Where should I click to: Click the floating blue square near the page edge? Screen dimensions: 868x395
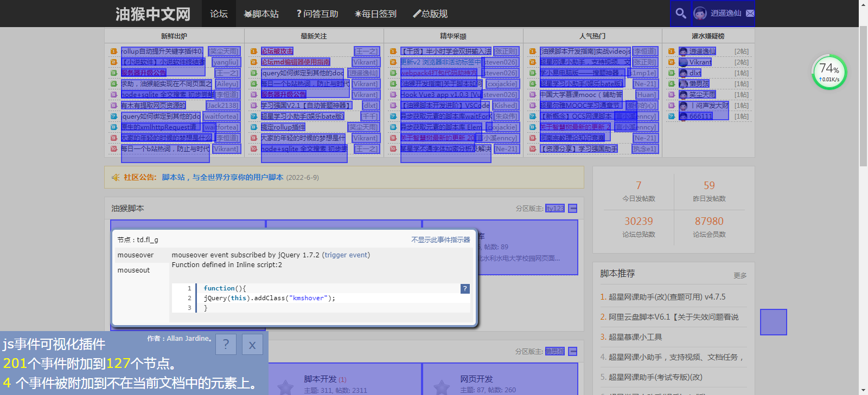(773, 322)
